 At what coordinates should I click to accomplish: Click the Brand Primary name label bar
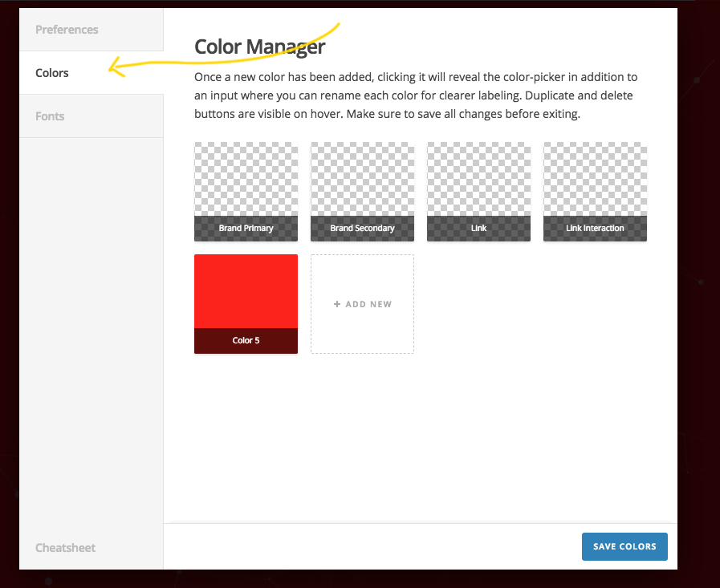click(x=246, y=229)
